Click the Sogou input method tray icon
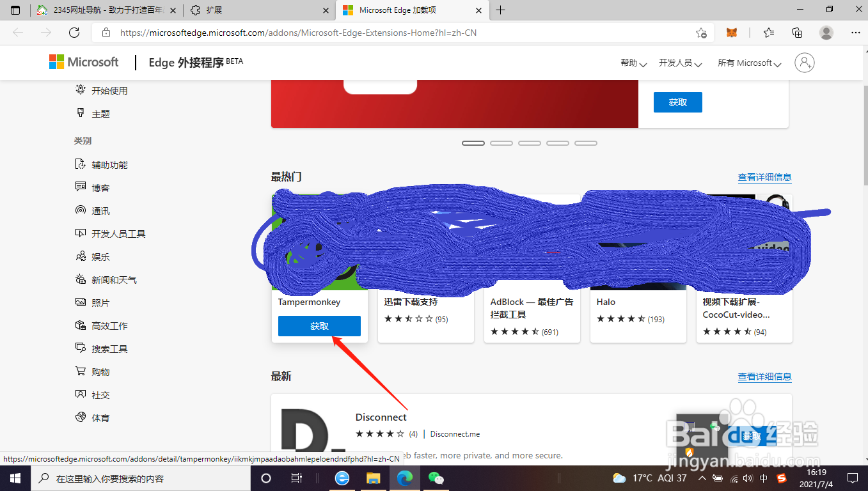868x491 pixels. click(x=782, y=478)
